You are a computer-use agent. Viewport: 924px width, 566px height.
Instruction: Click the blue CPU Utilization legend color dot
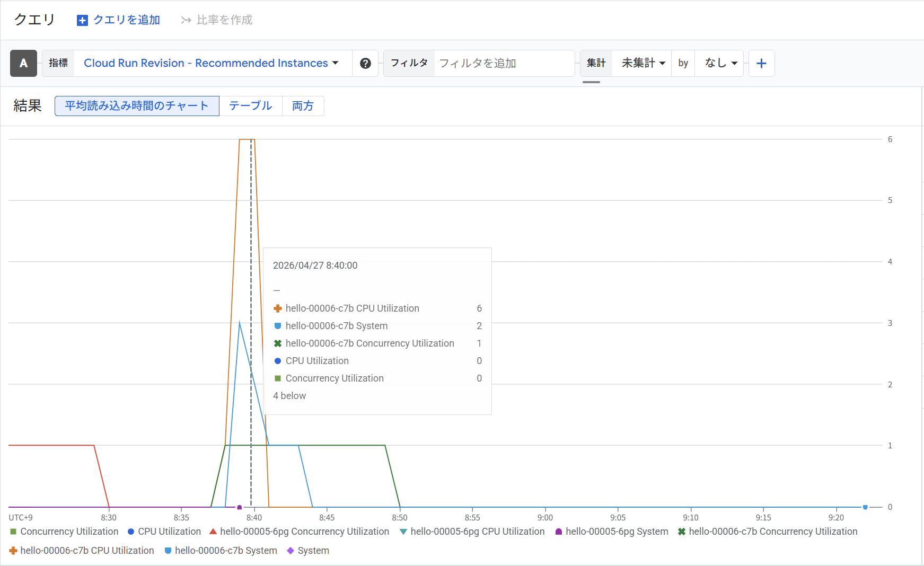point(131,532)
